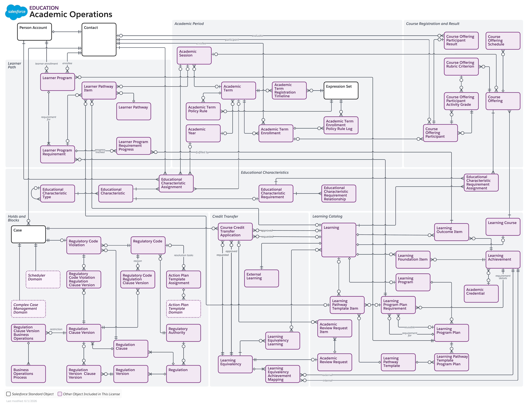Click Academic Term Enrollment Policy Rule Log
The height and width of the screenshot is (409, 532).
pos(341,125)
